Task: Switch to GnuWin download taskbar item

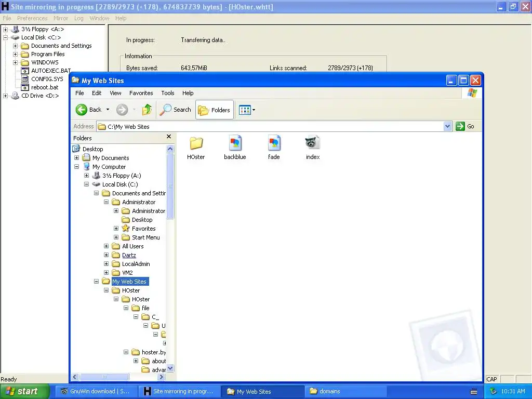Action: (x=95, y=391)
